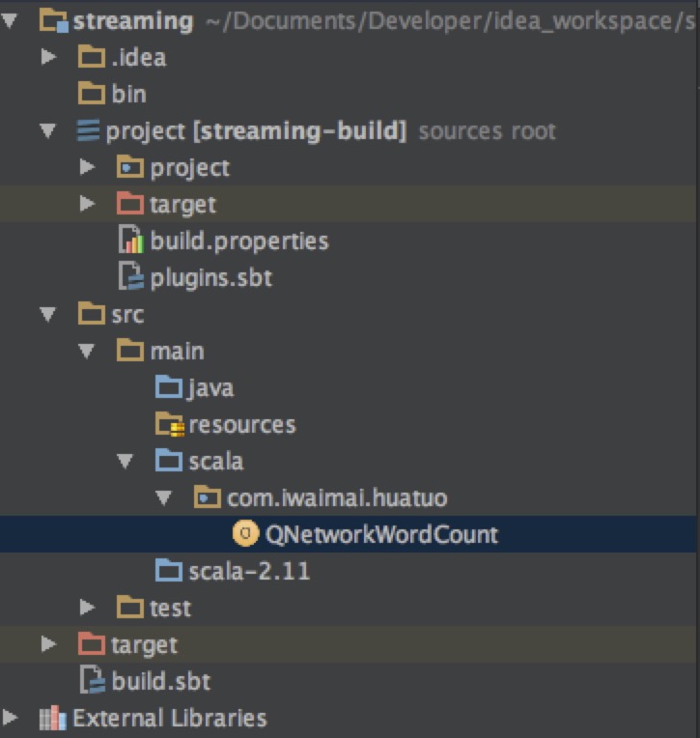Select the bin folder
700x738 pixels.
click(x=112, y=93)
